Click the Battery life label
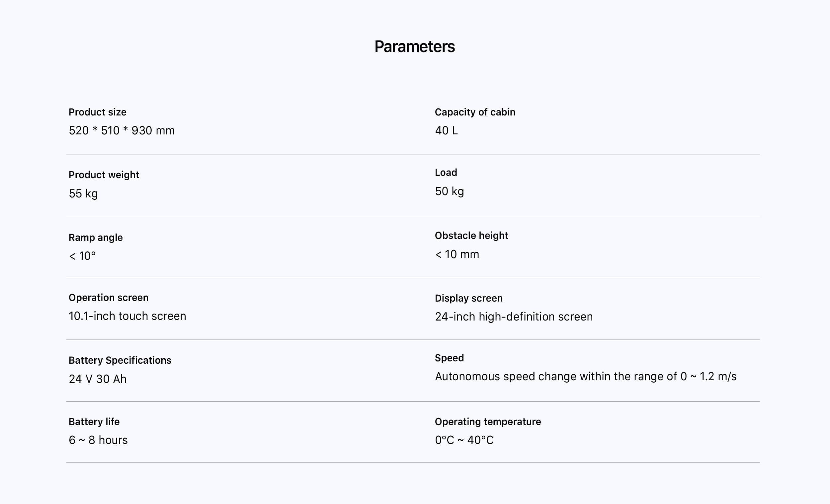830x504 pixels. (x=94, y=421)
